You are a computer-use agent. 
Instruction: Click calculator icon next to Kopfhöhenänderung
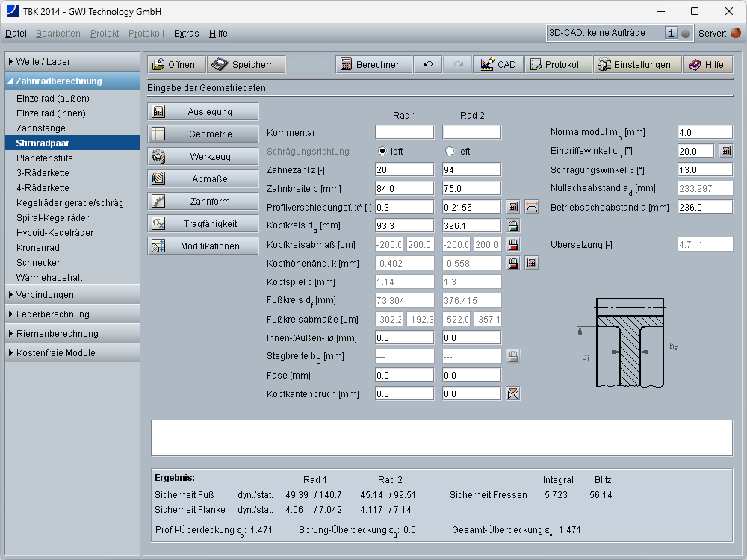click(x=531, y=263)
